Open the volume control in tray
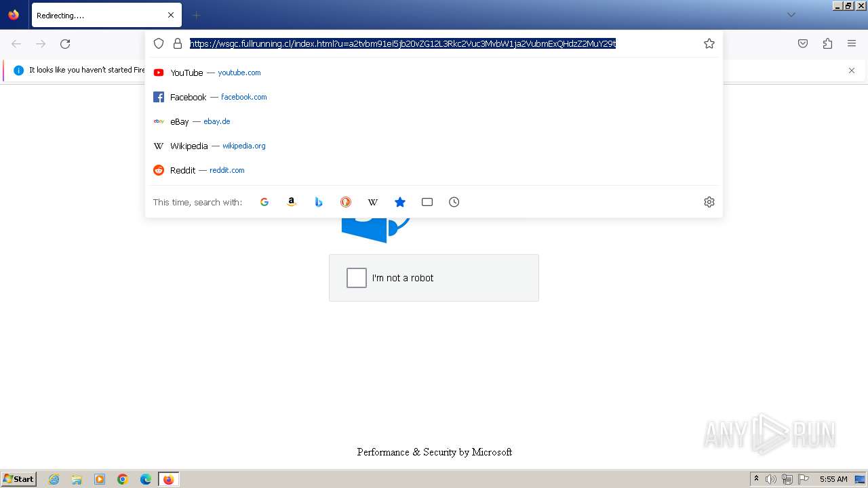 (x=771, y=479)
